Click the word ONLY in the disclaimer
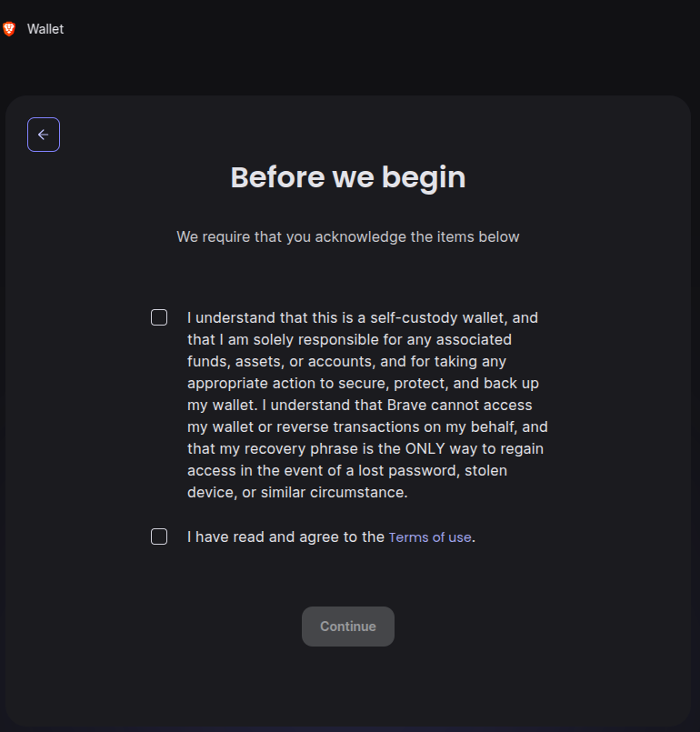Viewport: 700px width, 732px height. [425, 448]
